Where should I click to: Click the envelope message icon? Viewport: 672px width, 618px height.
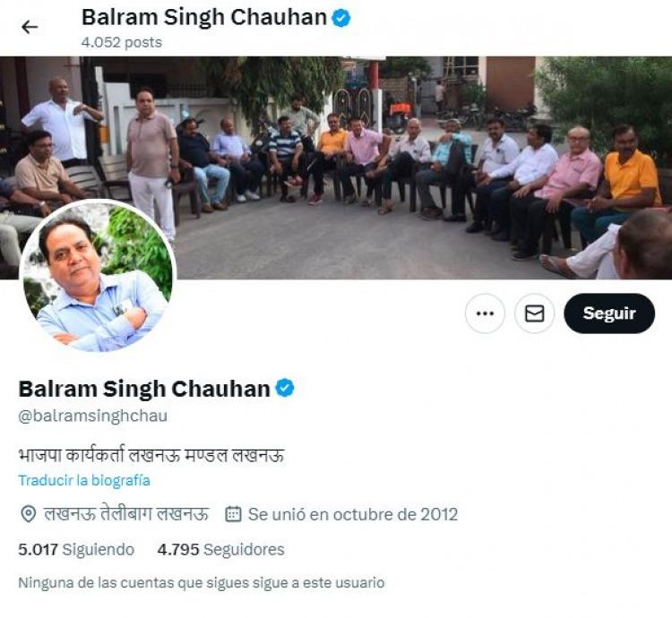coord(534,313)
